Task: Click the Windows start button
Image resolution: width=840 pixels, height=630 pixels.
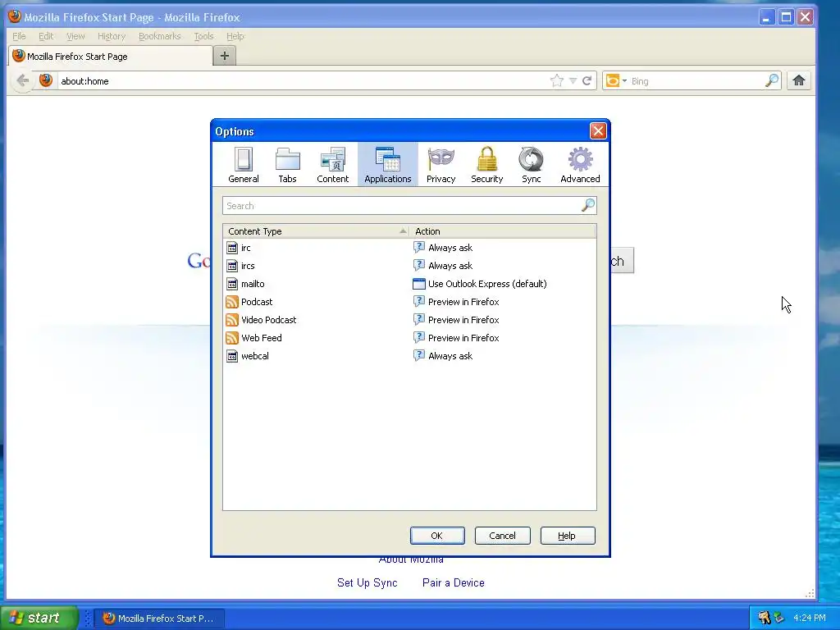Action: 39,618
